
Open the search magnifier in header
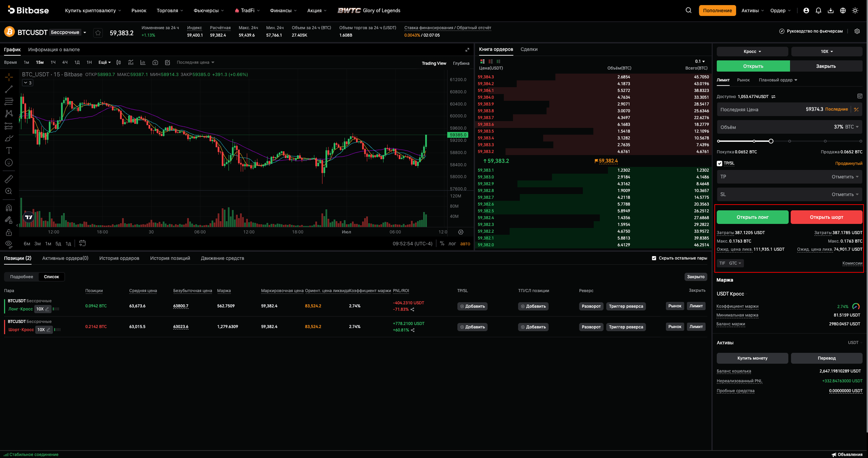pyautogui.click(x=688, y=11)
